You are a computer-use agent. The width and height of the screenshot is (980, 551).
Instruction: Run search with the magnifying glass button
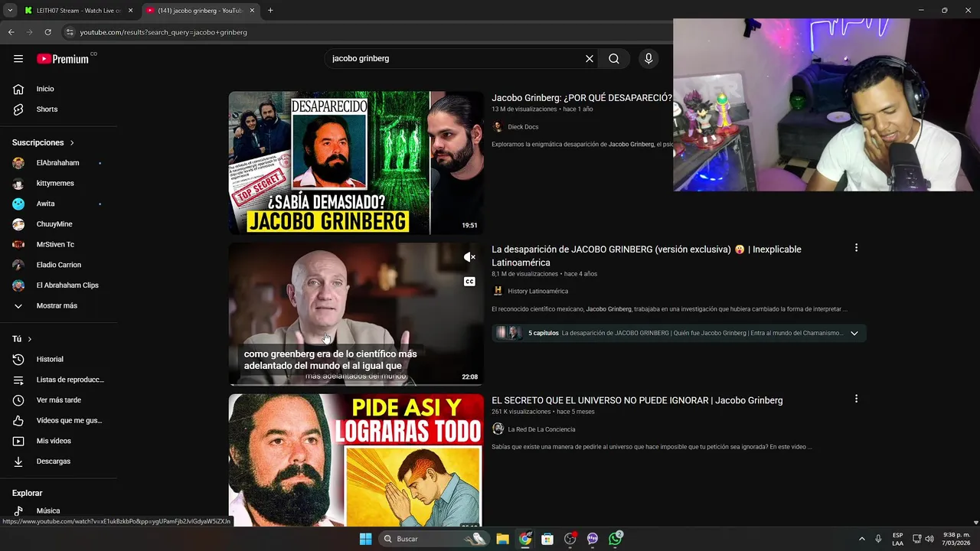click(614, 59)
